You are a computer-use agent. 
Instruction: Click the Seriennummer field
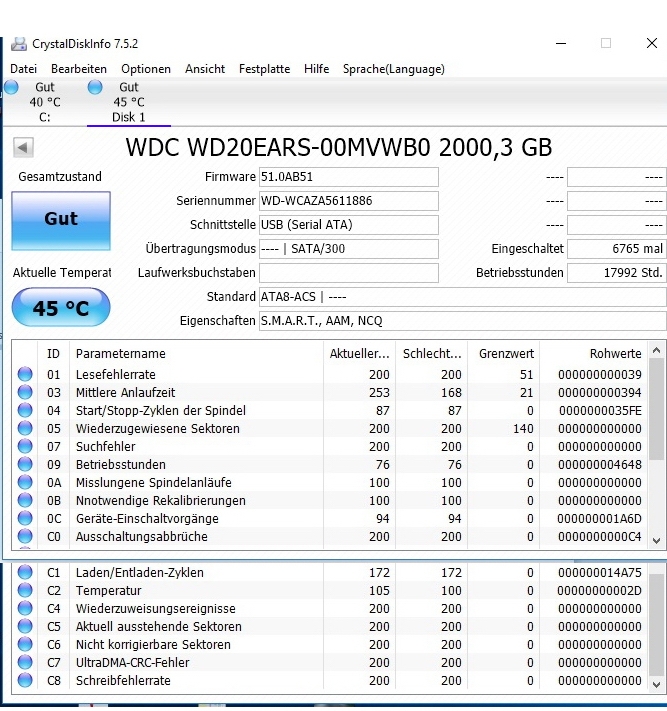coord(349,201)
